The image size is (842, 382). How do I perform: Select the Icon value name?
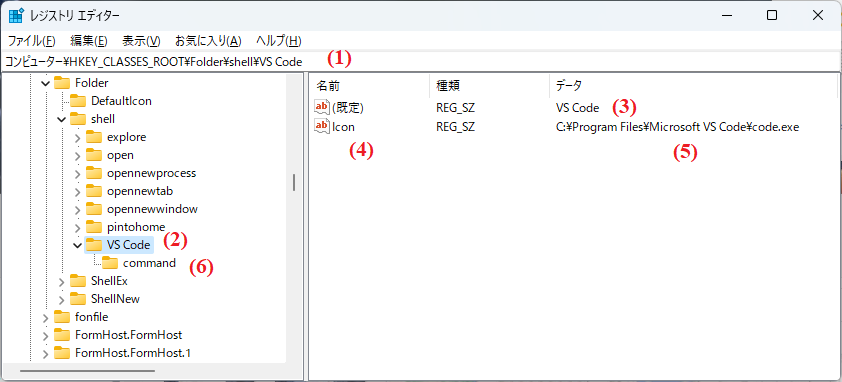point(343,127)
